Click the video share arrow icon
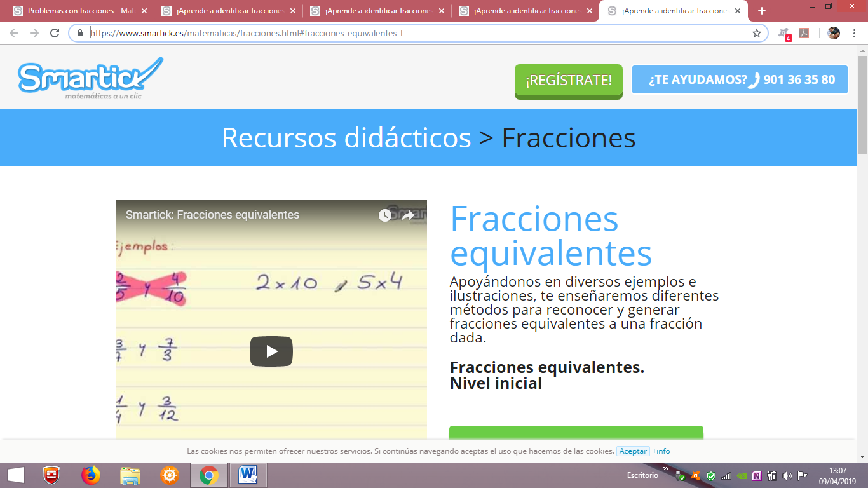Screen dimensions: 868x488 pos(408,215)
